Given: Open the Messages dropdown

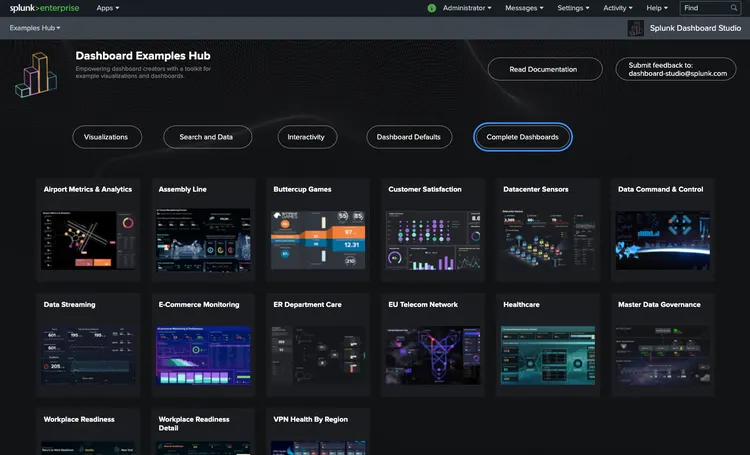Looking at the screenshot, I should (524, 8).
